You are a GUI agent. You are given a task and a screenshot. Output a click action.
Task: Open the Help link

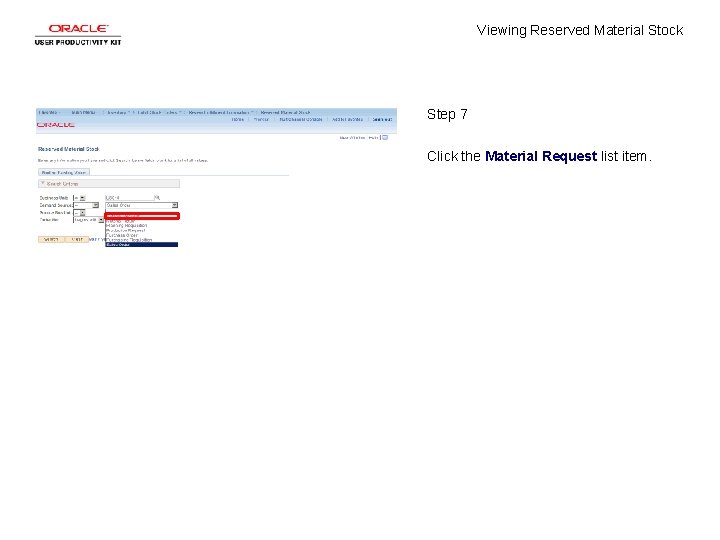pyautogui.click(x=373, y=137)
